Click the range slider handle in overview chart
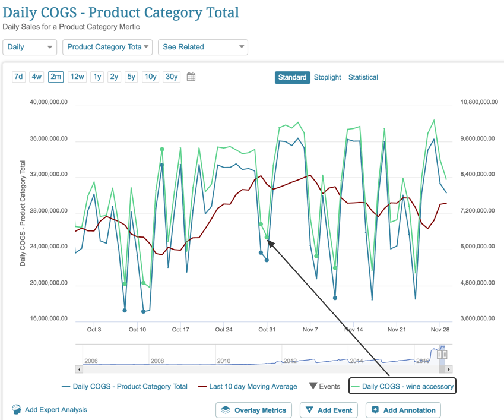 [x=442, y=354]
